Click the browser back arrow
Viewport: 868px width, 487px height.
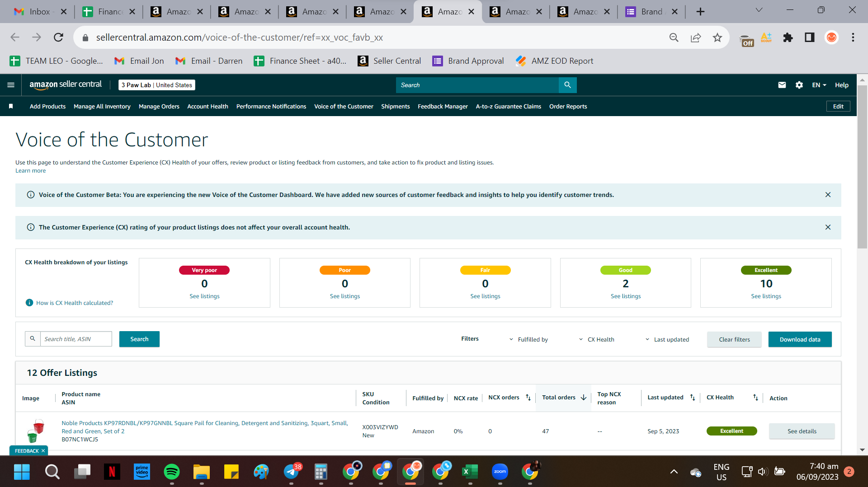point(15,37)
